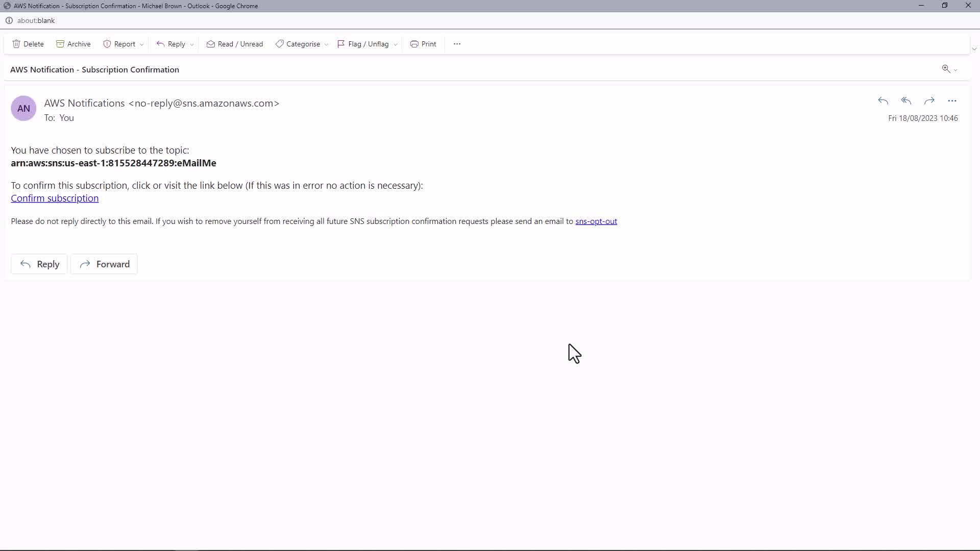Click the Delete trash icon
The height and width of the screenshot is (551, 980).
[16, 44]
